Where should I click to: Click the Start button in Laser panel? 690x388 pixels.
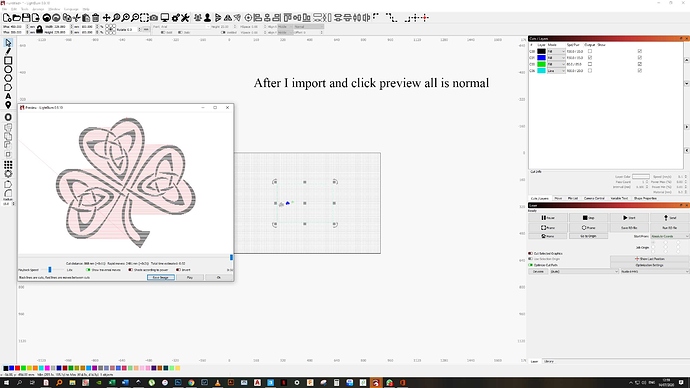(629, 218)
